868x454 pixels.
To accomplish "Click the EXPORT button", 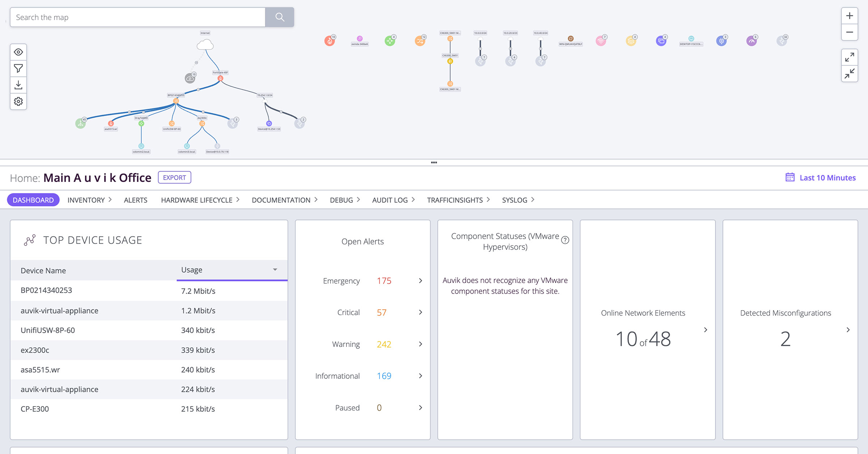I will click(x=174, y=177).
